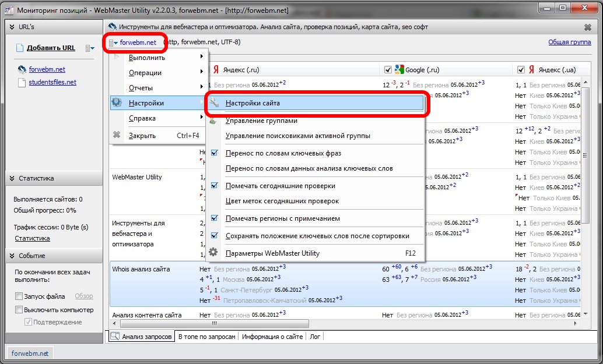This screenshot has height=364, width=603.
Task: Collapse the Статистика panel section
Action: (11, 179)
